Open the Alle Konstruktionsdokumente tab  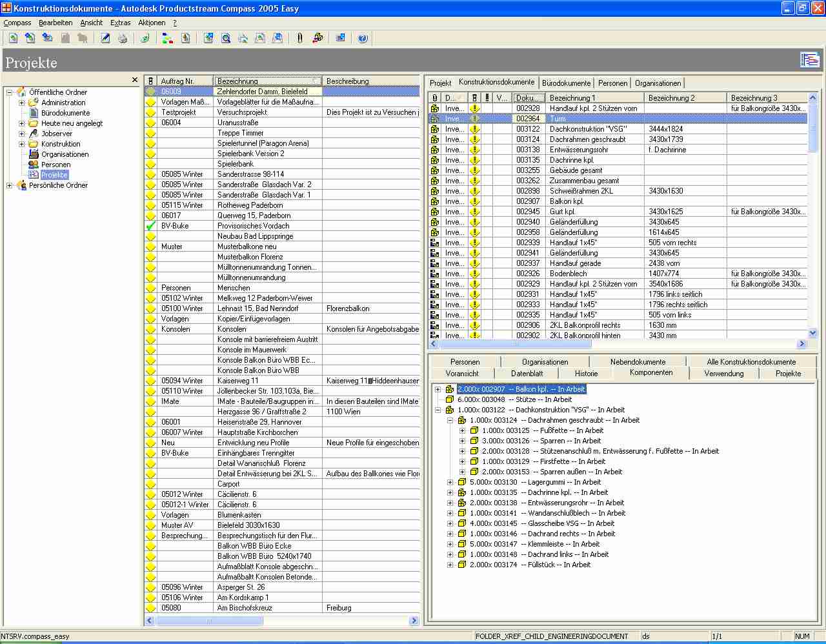[751, 362]
